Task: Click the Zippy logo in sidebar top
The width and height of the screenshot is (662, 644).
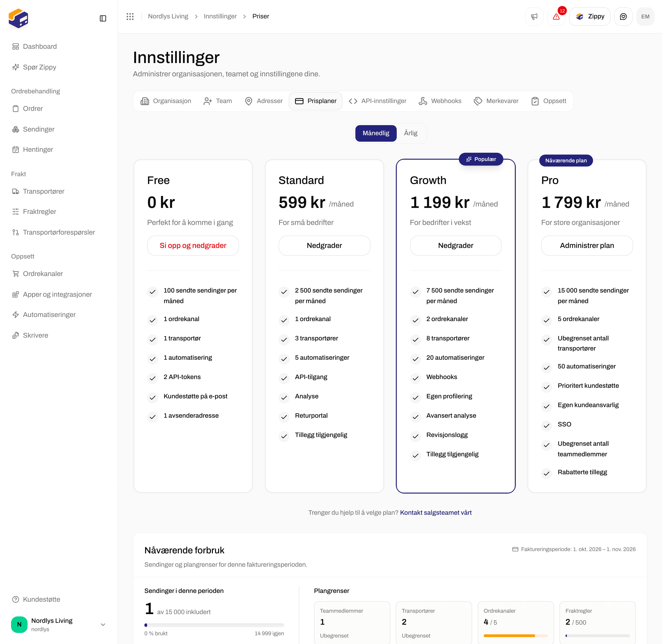Action: (x=18, y=18)
